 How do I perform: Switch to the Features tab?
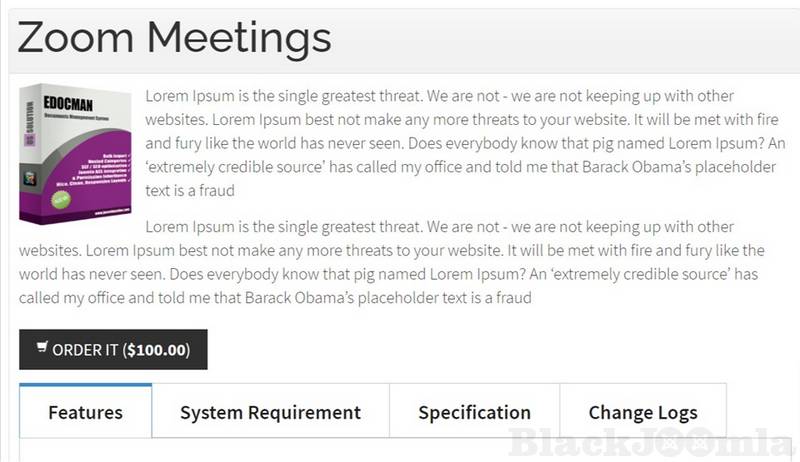85,412
